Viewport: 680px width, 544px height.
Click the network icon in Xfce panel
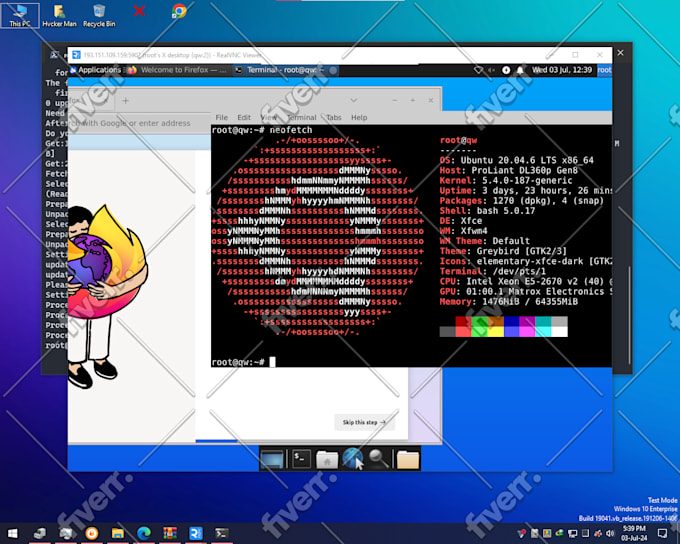478,70
